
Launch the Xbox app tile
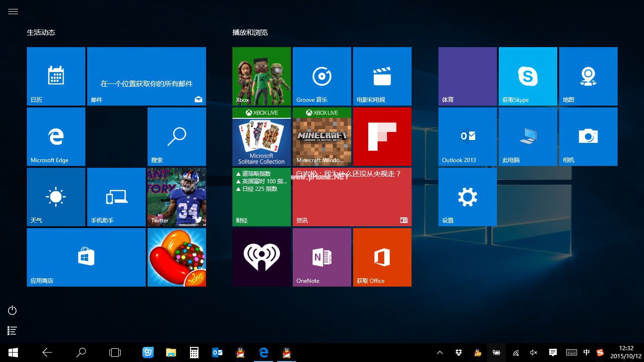tap(262, 76)
